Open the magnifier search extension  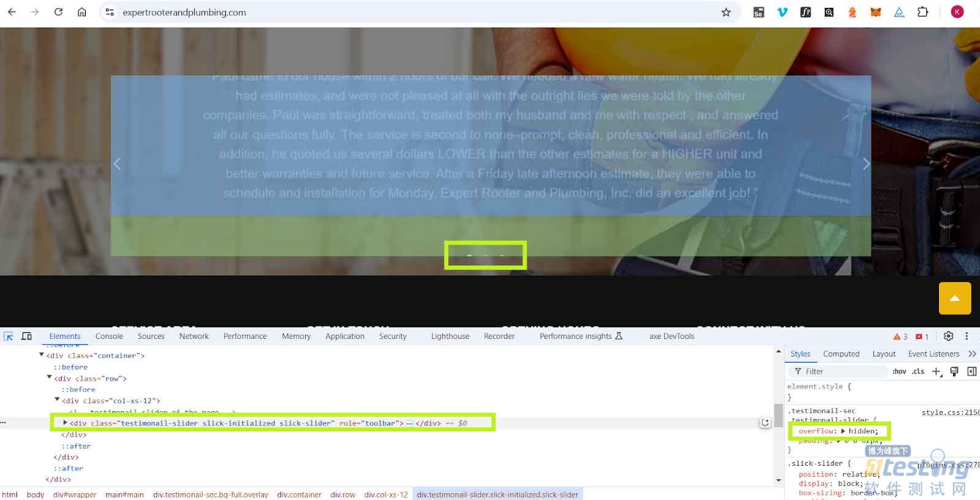829,12
